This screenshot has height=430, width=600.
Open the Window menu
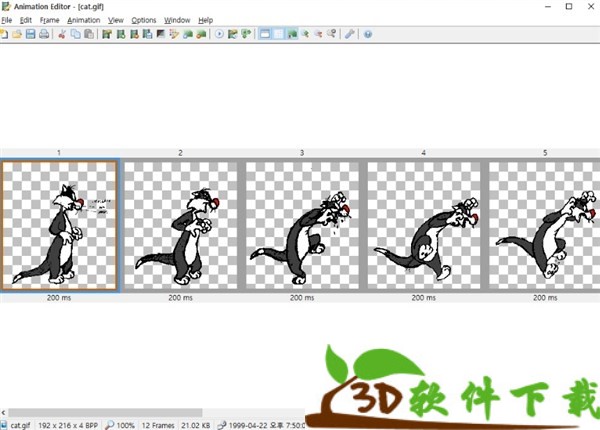point(177,20)
